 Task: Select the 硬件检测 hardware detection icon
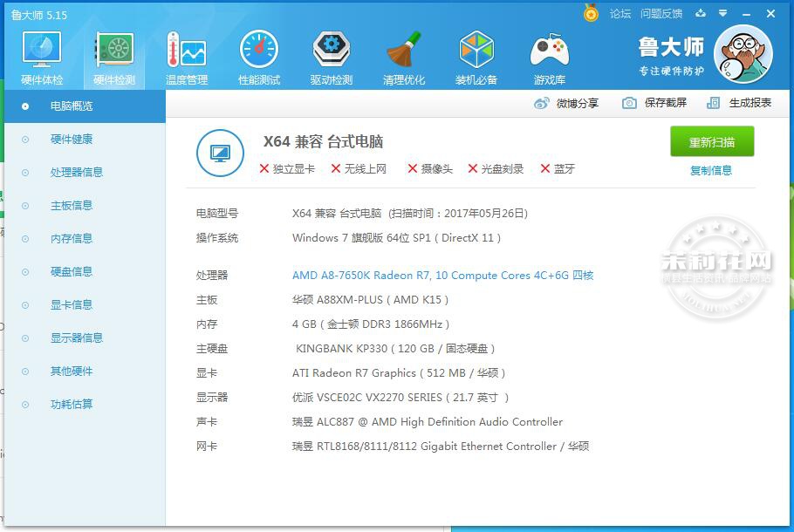(x=114, y=58)
